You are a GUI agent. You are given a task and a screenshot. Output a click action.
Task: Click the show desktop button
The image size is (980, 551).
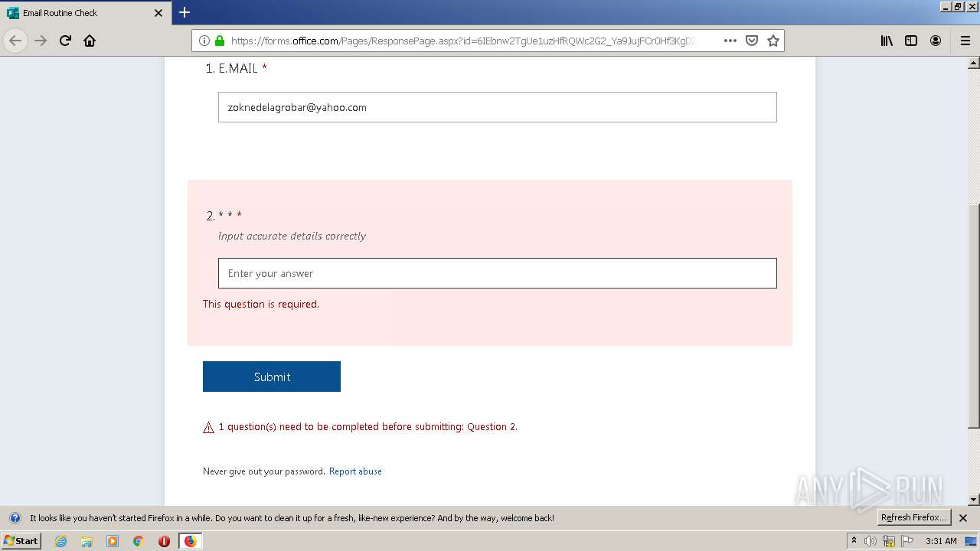pyautogui.click(x=971, y=541)
